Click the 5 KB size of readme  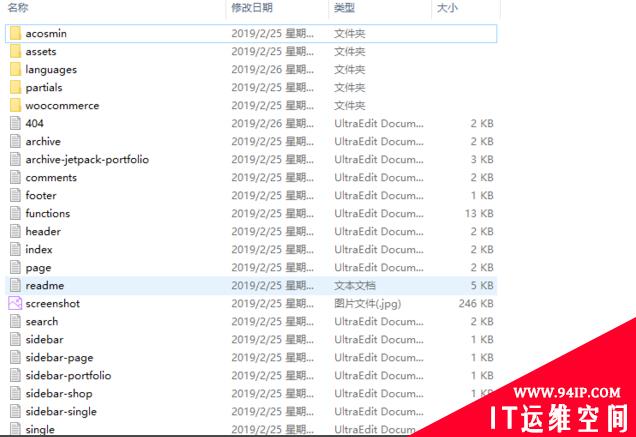482,285
